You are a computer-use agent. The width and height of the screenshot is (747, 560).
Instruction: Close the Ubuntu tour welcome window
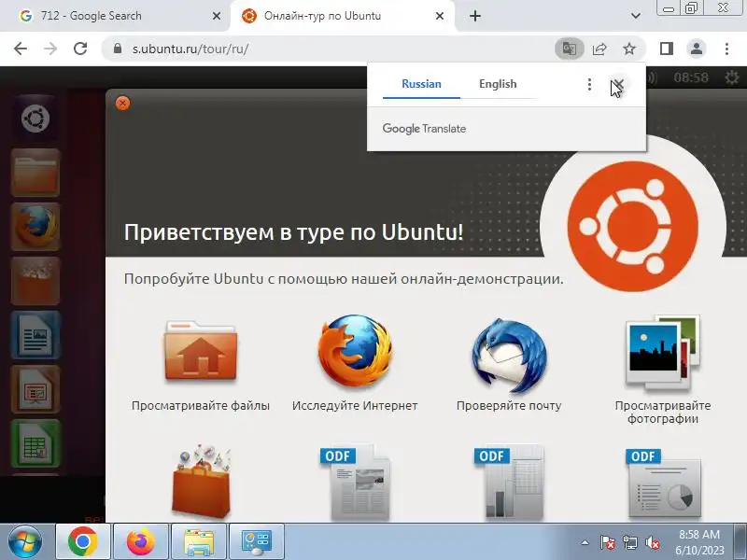(122, 103)
